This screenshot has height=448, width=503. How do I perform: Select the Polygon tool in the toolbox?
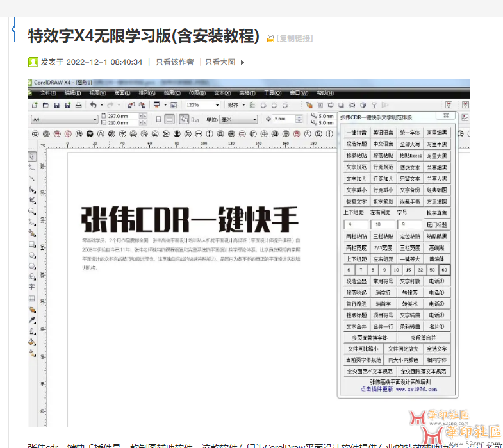(32, 266)
